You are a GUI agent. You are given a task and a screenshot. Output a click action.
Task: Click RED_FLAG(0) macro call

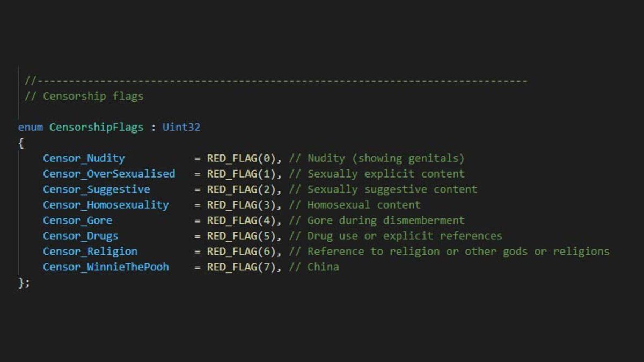pyautogui.click(x=241, y=158)
